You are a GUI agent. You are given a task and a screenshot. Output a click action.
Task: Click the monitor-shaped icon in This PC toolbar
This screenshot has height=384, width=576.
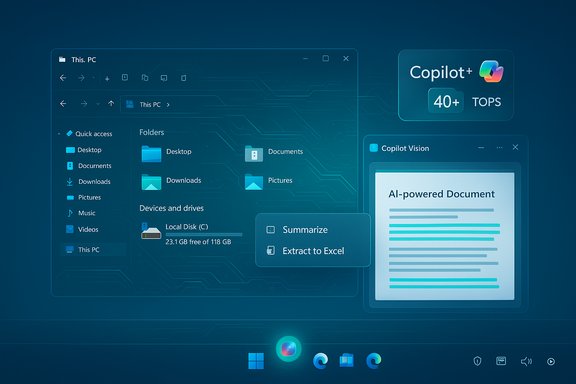(164, 78)
